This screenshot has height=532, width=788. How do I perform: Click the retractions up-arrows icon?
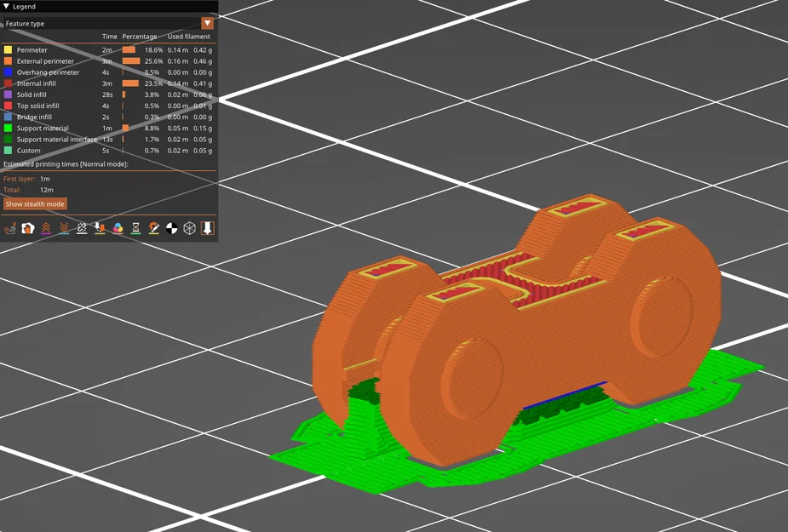point(46,229)
